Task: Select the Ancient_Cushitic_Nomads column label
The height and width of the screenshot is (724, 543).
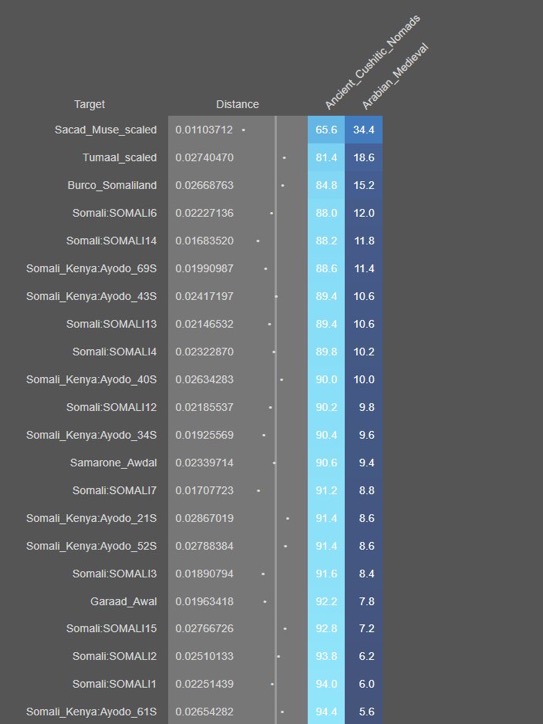Action: [x=372, y=62]
